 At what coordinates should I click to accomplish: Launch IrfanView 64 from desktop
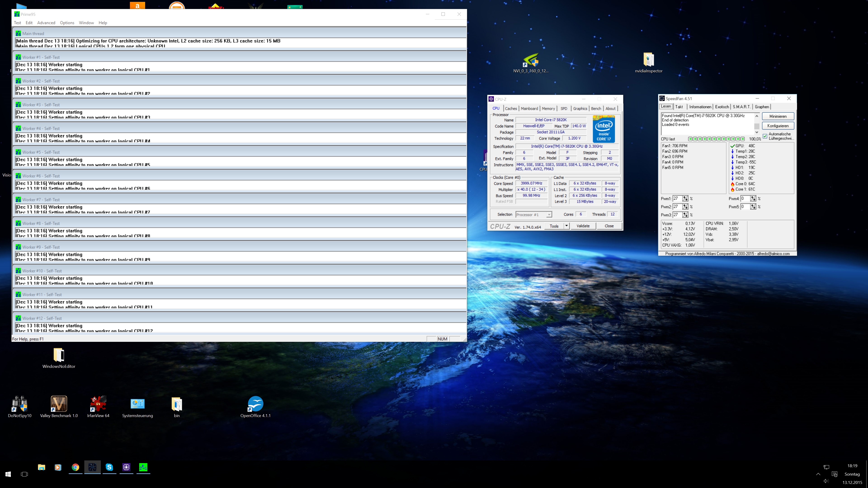98,404
